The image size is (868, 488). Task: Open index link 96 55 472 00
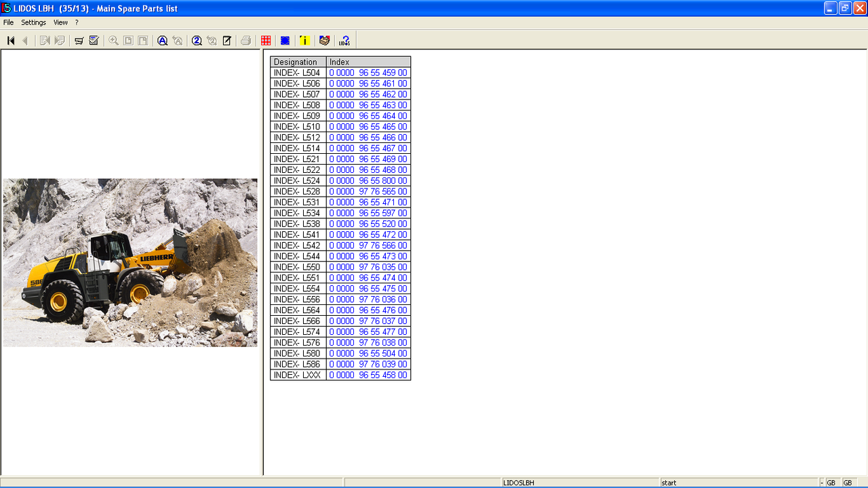[x=368, y=235]
